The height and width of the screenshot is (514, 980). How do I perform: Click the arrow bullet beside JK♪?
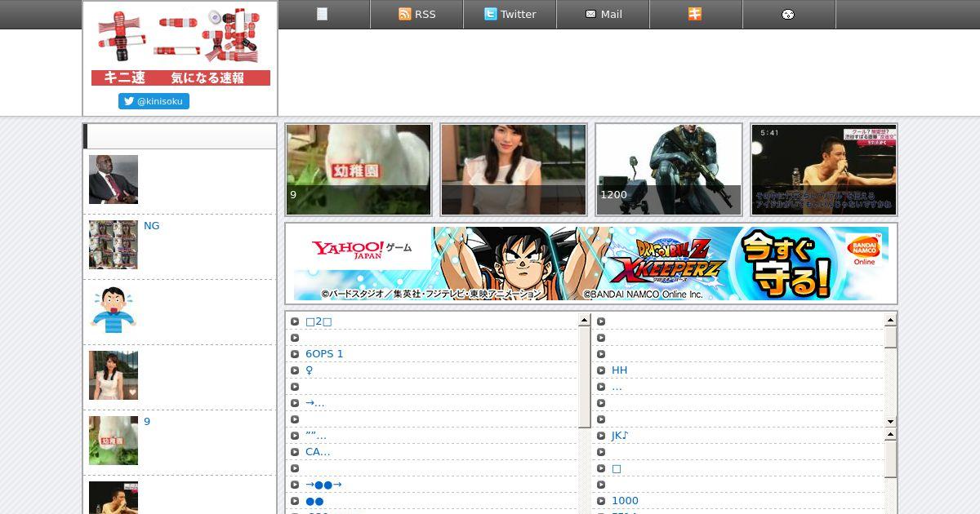click(601, 436)
